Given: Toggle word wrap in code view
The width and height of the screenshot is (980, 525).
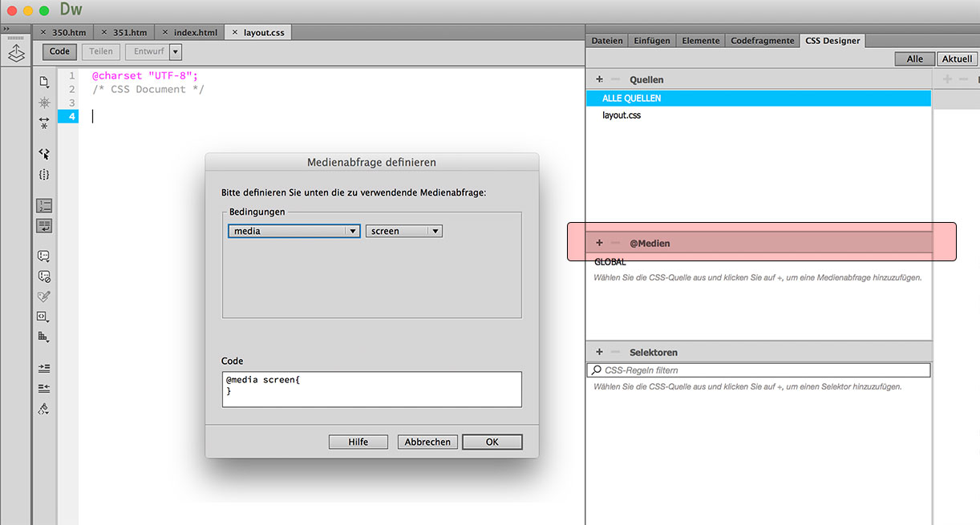Looking at the screenshot, I should [x=44, y=226].
